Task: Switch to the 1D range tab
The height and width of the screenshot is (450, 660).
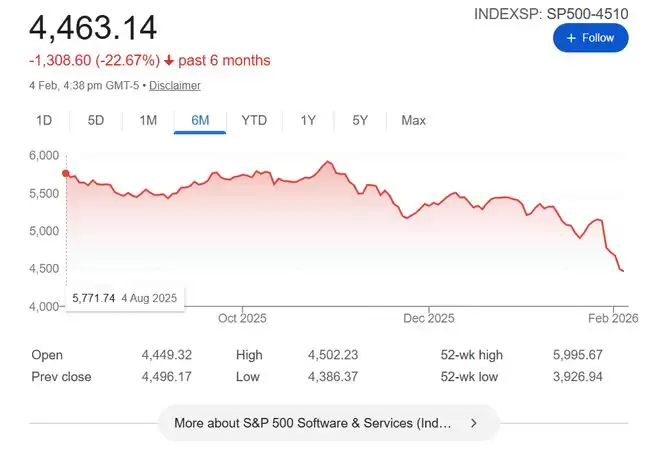Action: click(44, 121)
